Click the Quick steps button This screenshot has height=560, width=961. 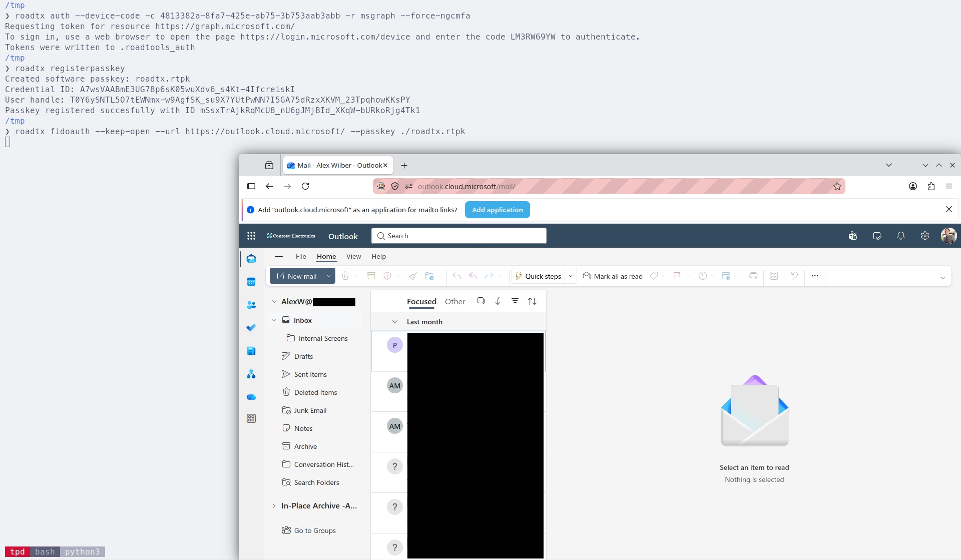[x=538, y=276]
